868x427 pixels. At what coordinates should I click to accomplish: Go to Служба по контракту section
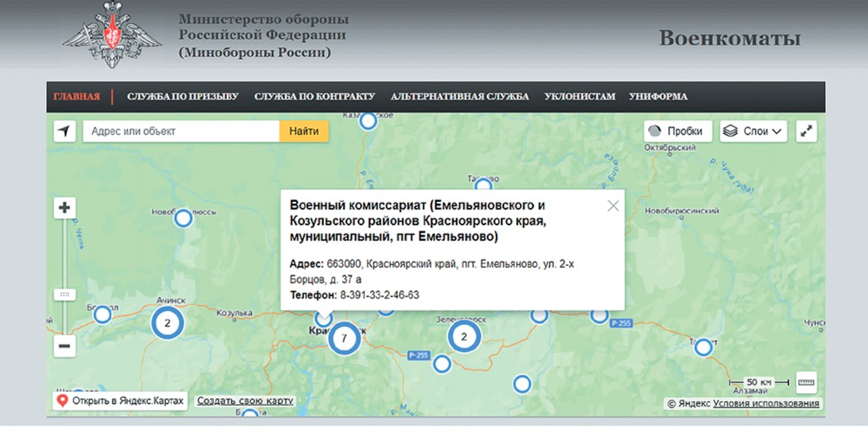(x=314, y=97)
